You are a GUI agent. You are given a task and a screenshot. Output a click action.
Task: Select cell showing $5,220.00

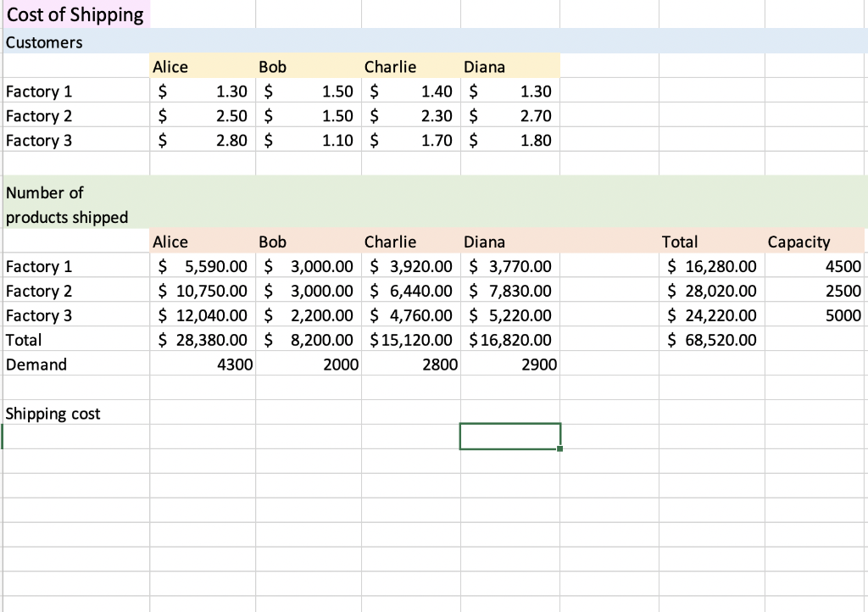point(510,314)
